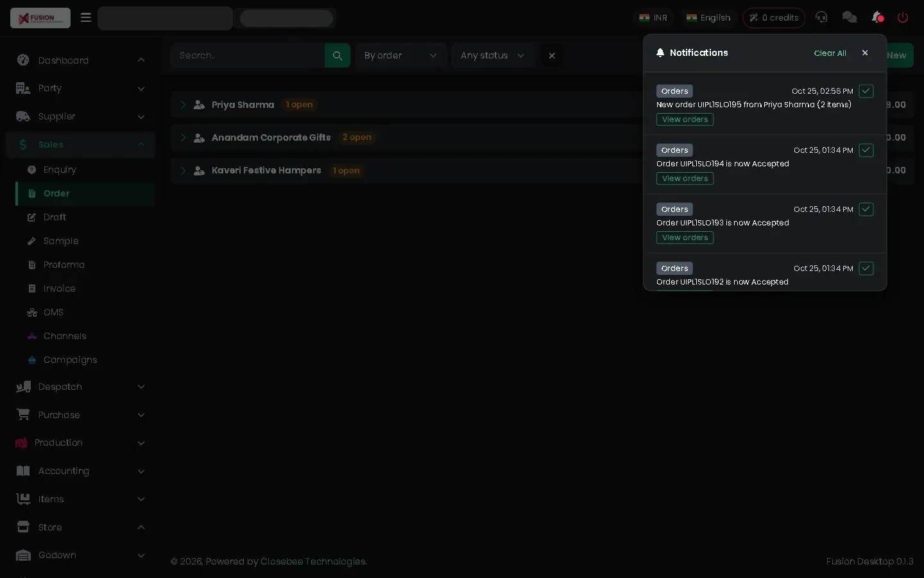Open the Sample sidebar item
This screenshot has height=578, width=924.
point(85,241)
